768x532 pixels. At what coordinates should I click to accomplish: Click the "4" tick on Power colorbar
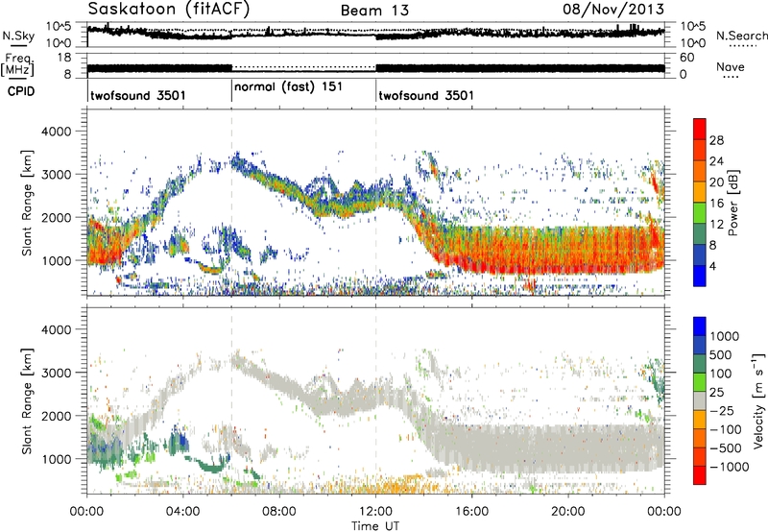[x=713, y=266]
